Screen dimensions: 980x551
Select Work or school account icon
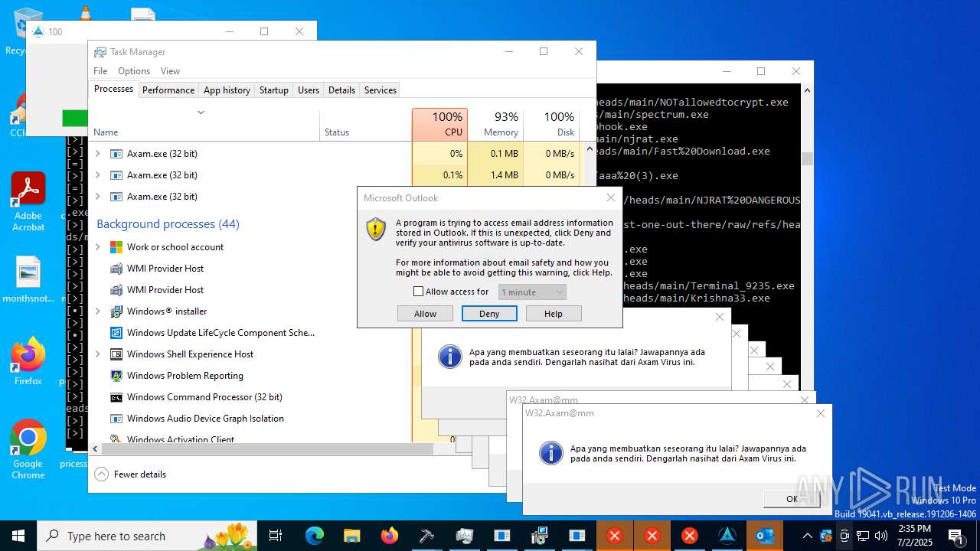point(116,247)
